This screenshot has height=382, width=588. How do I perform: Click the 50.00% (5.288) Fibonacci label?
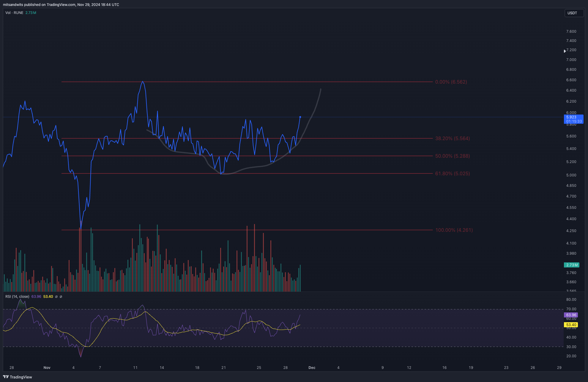point(453,156)
